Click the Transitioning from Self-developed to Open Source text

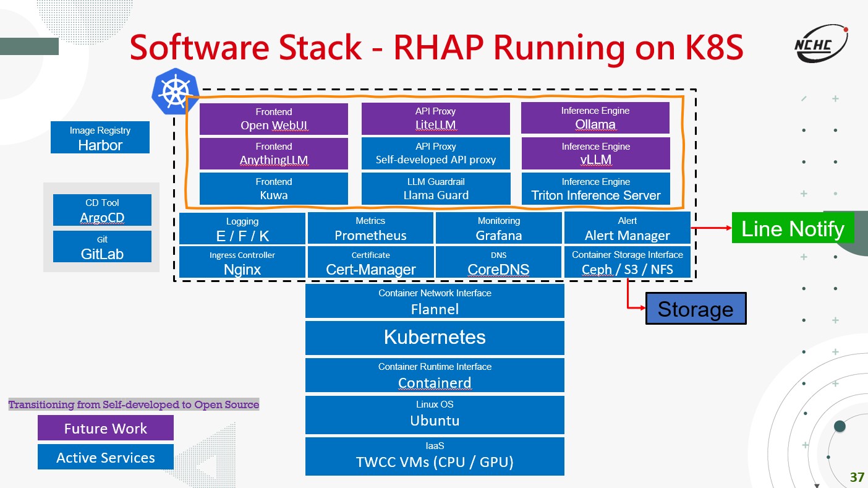click(134, 405)
